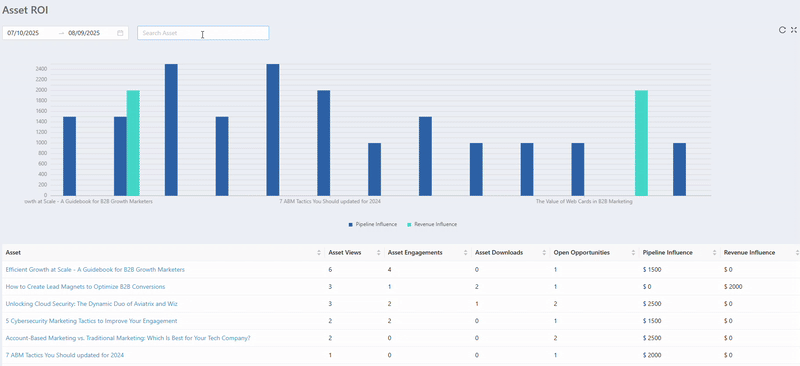Click the refresh icon at top right
800x366 pixels.
(782, 30)
